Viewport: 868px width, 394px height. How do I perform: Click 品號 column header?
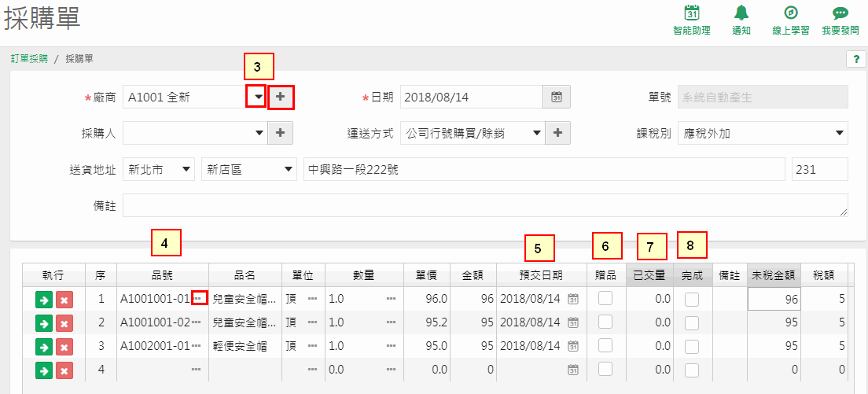(x=163, y=275)
